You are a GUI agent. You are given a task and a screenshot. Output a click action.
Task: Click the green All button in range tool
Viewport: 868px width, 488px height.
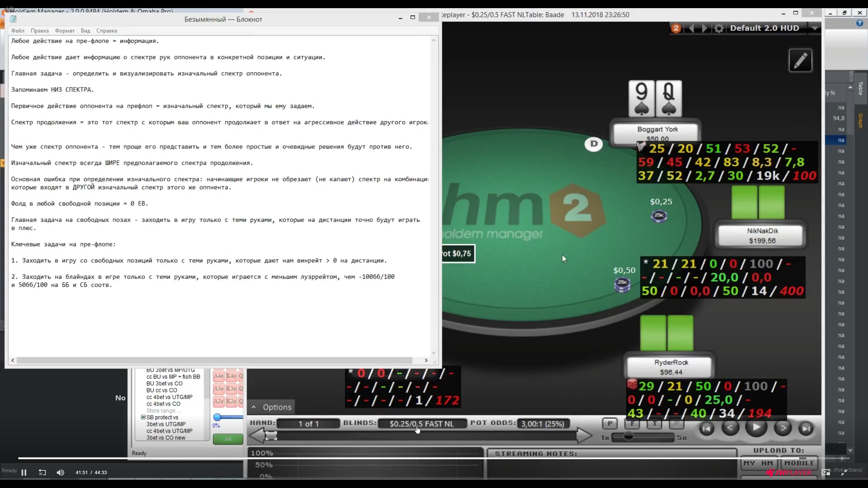click(x=228, y=439)
